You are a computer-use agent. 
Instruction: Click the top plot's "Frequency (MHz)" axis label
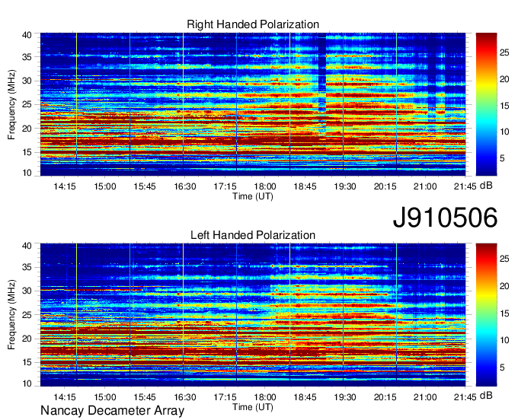[x=11, y=104]
